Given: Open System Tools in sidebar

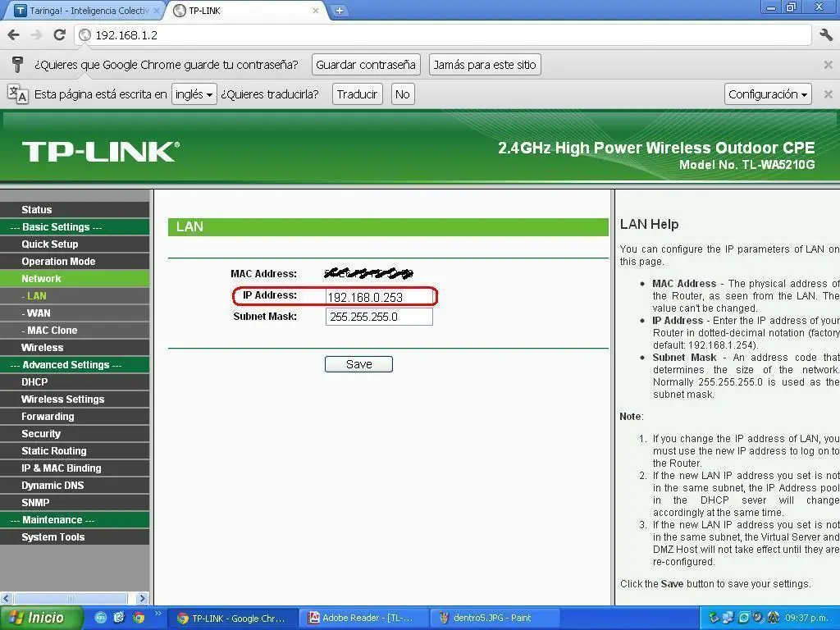Looking at the screenshot, I should click(75, 536).
